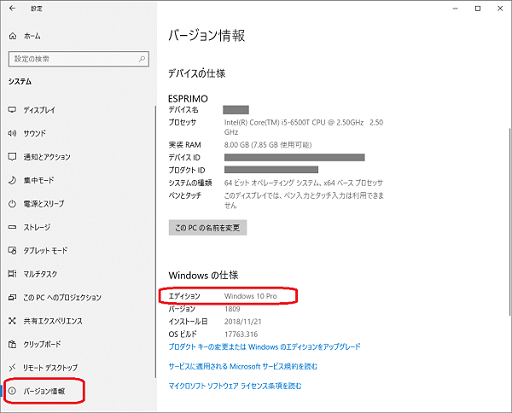512x413 pixels.
Task: Maximize the Settings window
Action: pyautogui.click(x=478, y=9)
